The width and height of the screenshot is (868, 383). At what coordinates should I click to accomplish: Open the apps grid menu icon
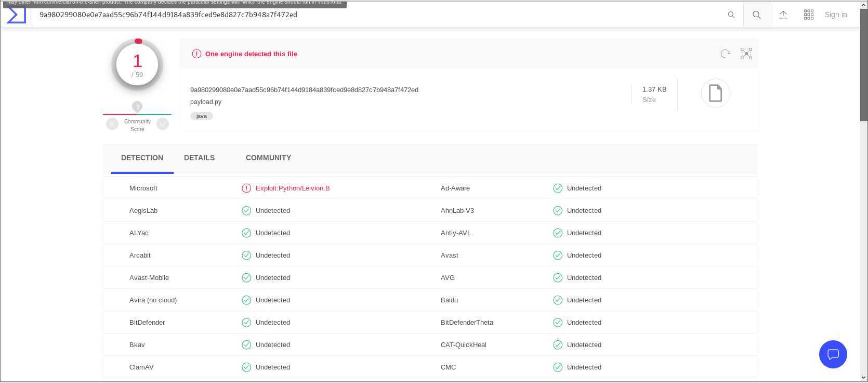[x=809, y=15]
